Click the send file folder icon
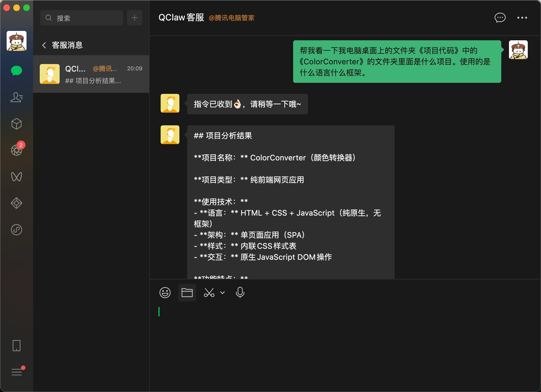Viewport: 541px width, 392px height. [187, 293]
